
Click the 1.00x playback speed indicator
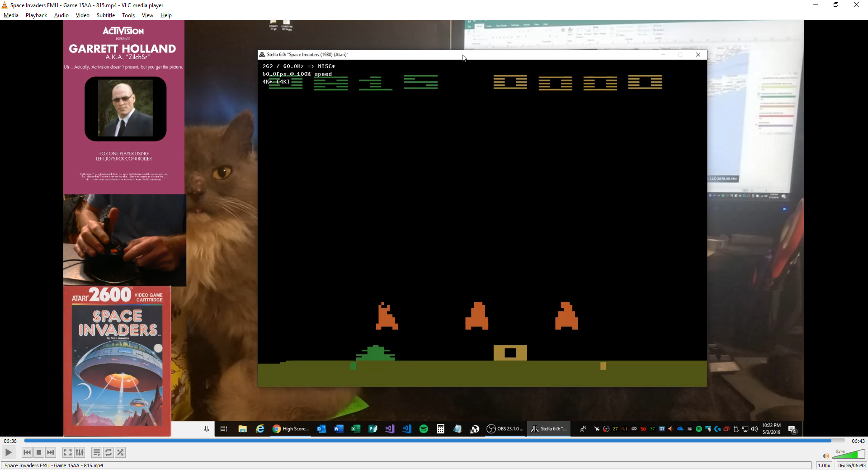[824, 465]
